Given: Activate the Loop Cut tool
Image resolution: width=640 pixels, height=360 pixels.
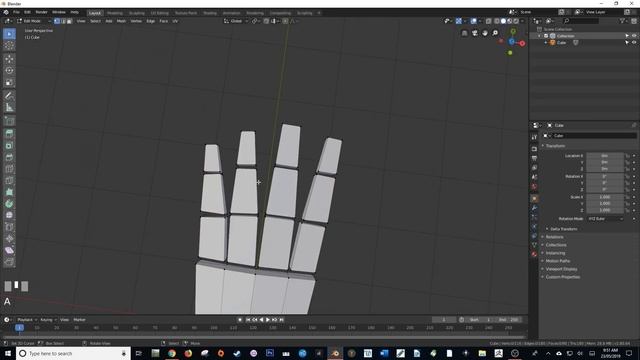Looking at the screenshot, I should [9, 169].
